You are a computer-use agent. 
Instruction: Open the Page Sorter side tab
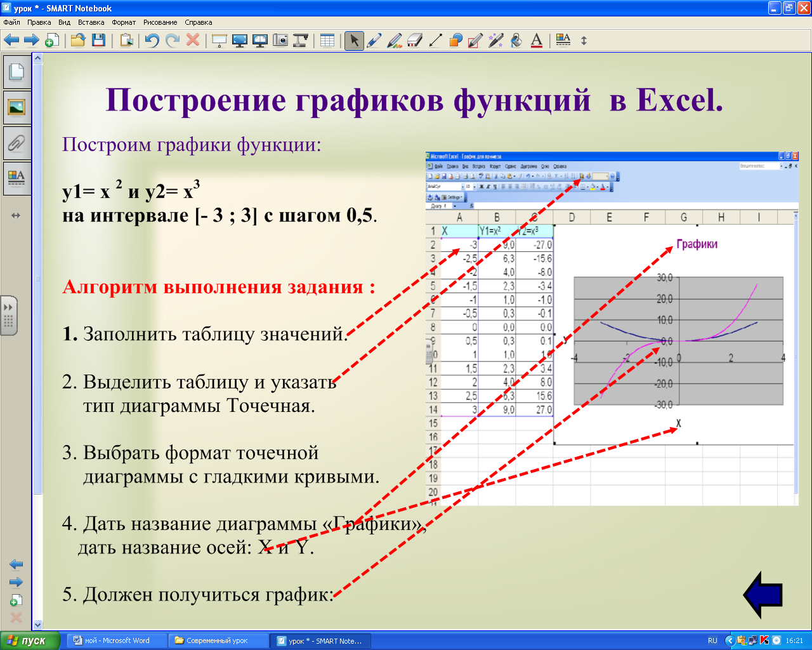16,72
